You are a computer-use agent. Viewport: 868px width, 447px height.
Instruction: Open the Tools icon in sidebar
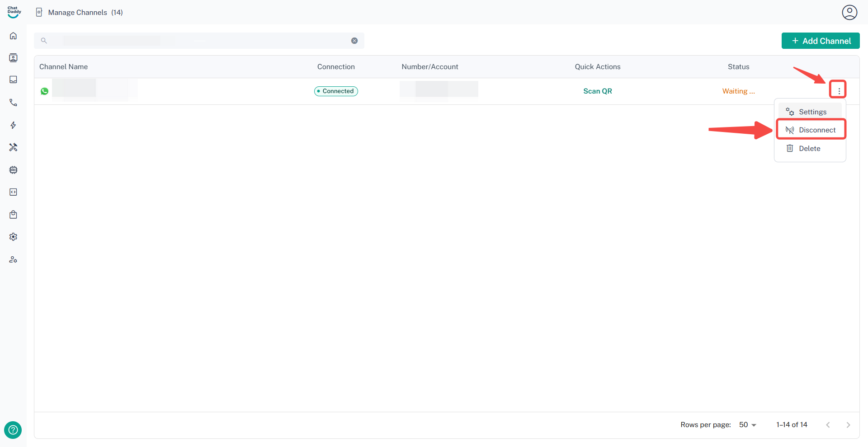coord(14,147)
